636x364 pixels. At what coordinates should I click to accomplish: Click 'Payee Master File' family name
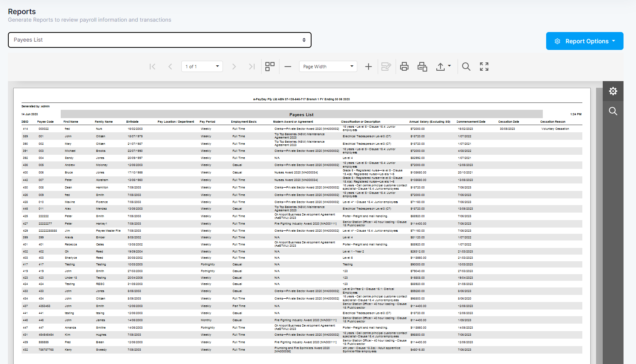[x=108, y=231]
